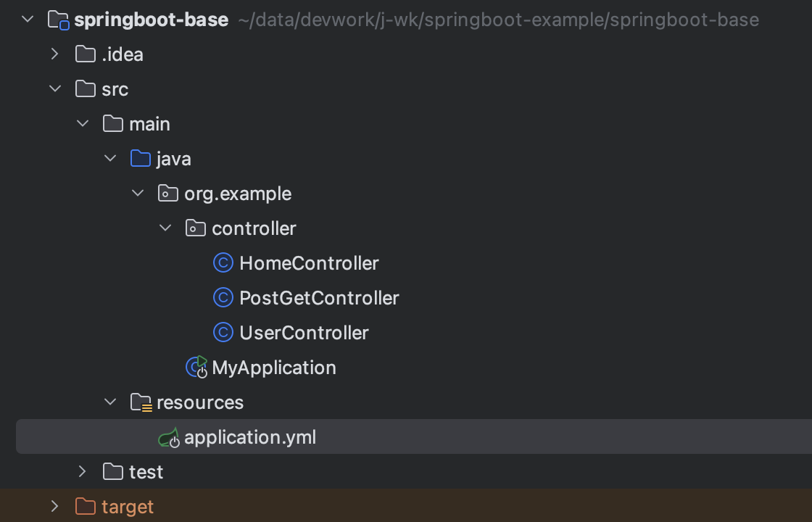Image resolution: width=812 pixels, height=522 pixels.
Task: Click the controller package icon
Action: tap(196, 228)
